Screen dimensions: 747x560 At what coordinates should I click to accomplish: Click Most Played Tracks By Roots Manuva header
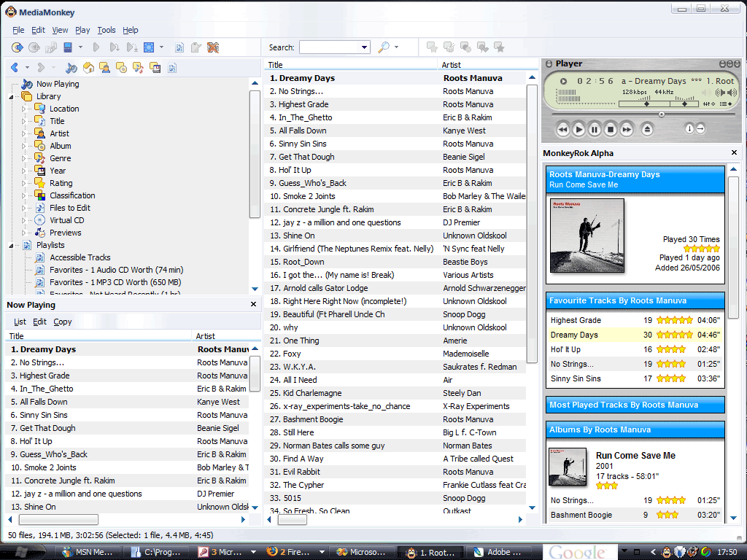[635, 405]
